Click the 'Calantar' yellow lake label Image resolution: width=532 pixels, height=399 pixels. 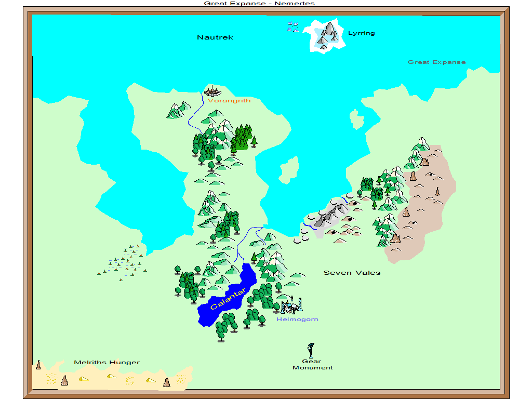pos(228,299)
